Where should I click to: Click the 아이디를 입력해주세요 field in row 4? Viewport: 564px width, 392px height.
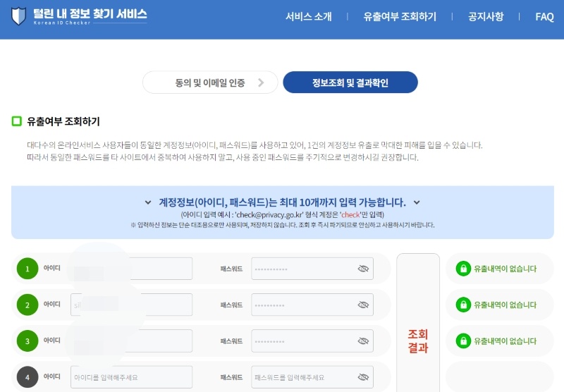[x=132, y=377]
